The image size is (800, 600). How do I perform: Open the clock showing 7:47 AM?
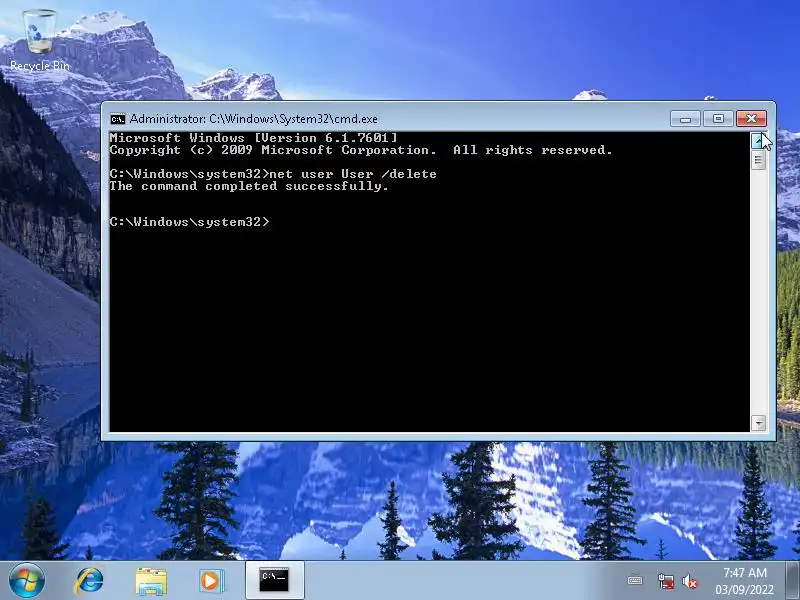[744, 581]
